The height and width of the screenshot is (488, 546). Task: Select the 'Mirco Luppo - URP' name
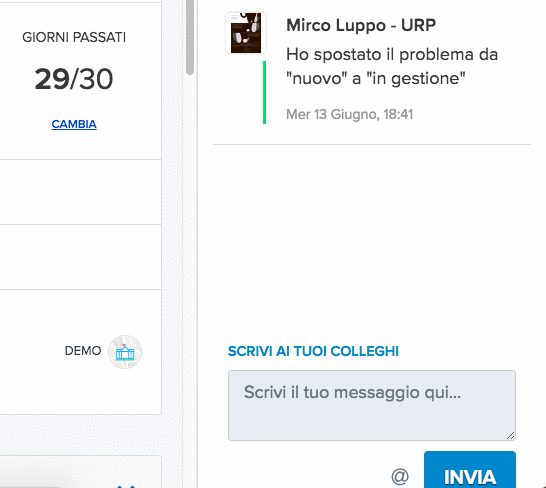[x=361, y=25]
